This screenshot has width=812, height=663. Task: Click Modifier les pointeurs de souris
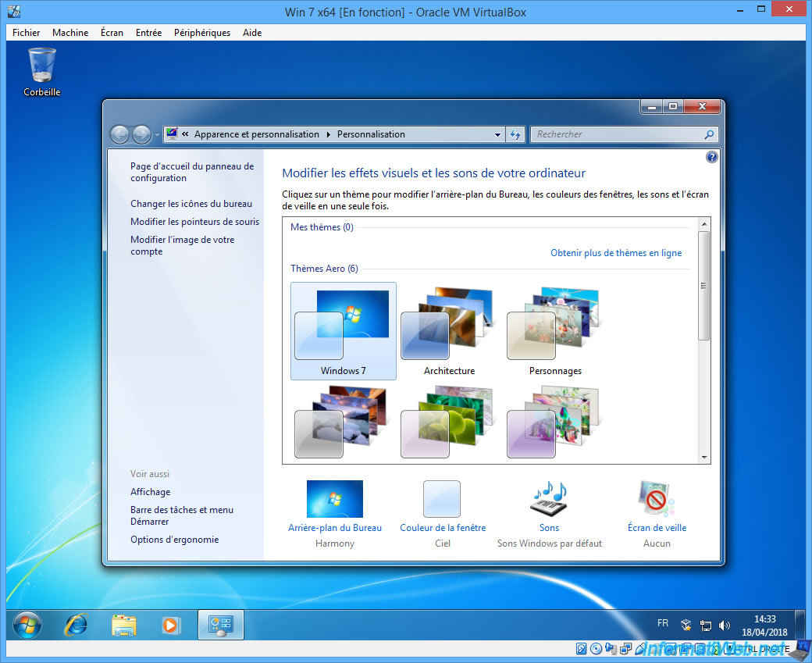tap(194, 222)
